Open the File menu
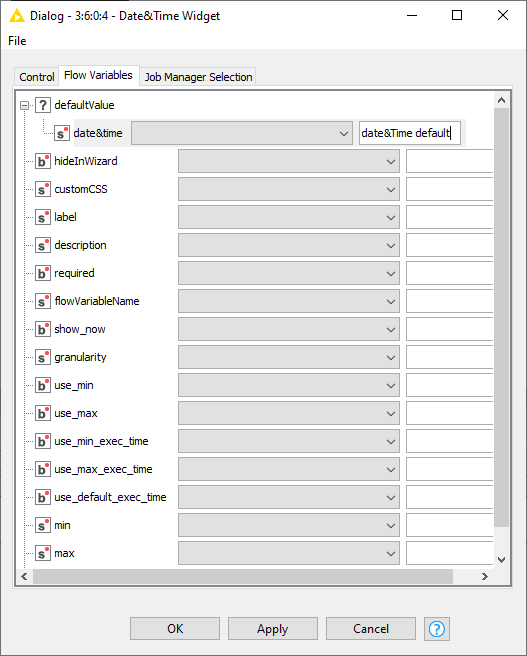The height and width of the screenshot is (656, 527). 17,41
